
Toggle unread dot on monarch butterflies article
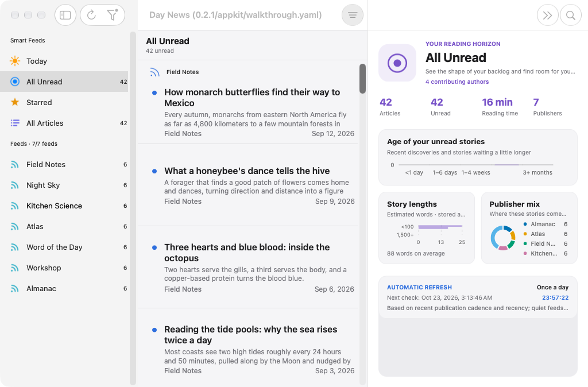(x=154, y=92)
